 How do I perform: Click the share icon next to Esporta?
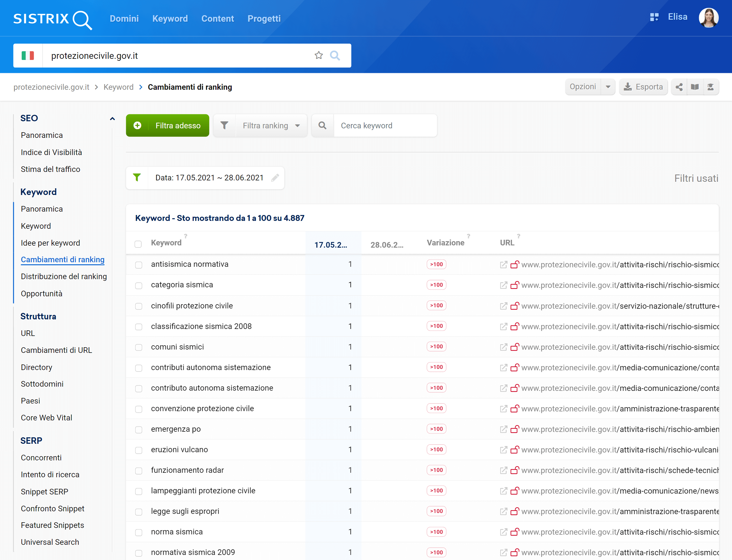[680, 86]
